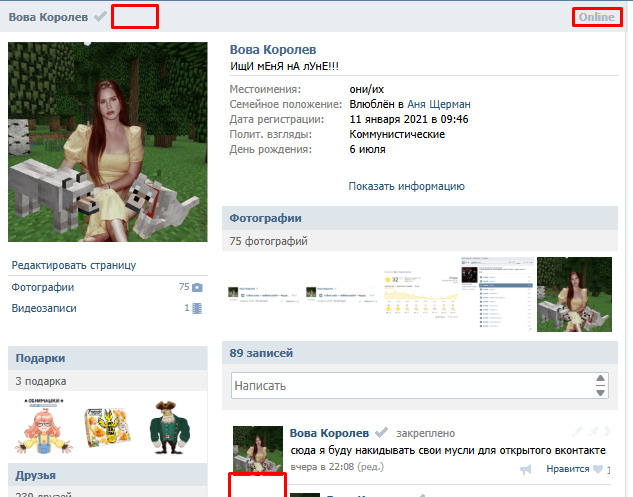Click the camera icon next to Фотографии
The width and height of the screenshot is (633, 497).
(197, 288)
